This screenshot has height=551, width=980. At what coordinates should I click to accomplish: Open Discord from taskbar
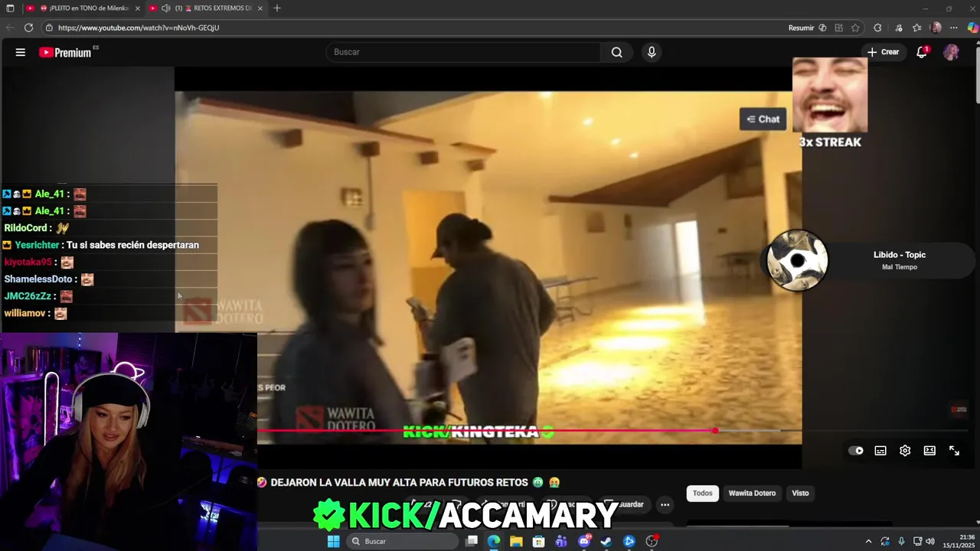[x=584, y=541]
